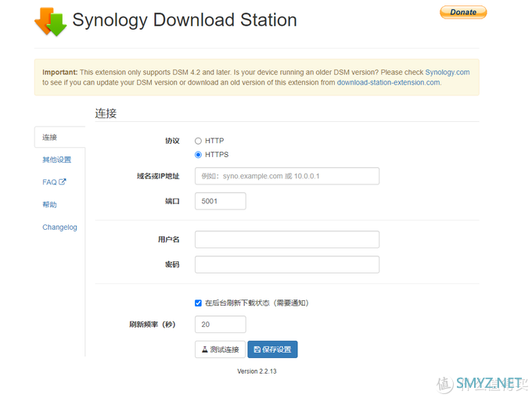The image size is (532, 398).
Task: Click the FAQ external link icon
Action: click(63, 181)
